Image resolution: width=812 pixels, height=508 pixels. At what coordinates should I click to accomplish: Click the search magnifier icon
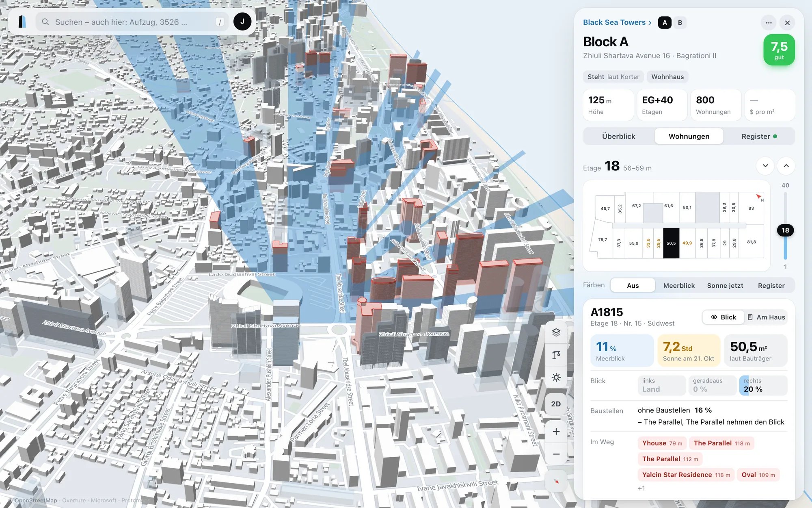tap(45, 22)
